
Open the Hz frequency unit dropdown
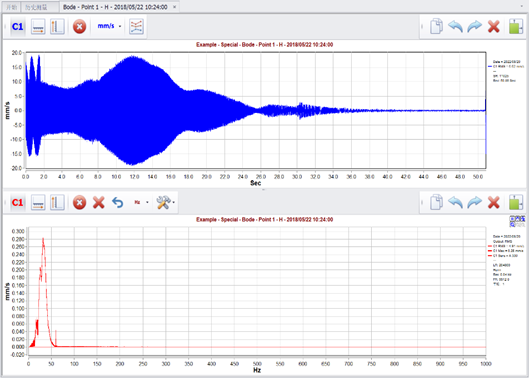click(141, 202)
